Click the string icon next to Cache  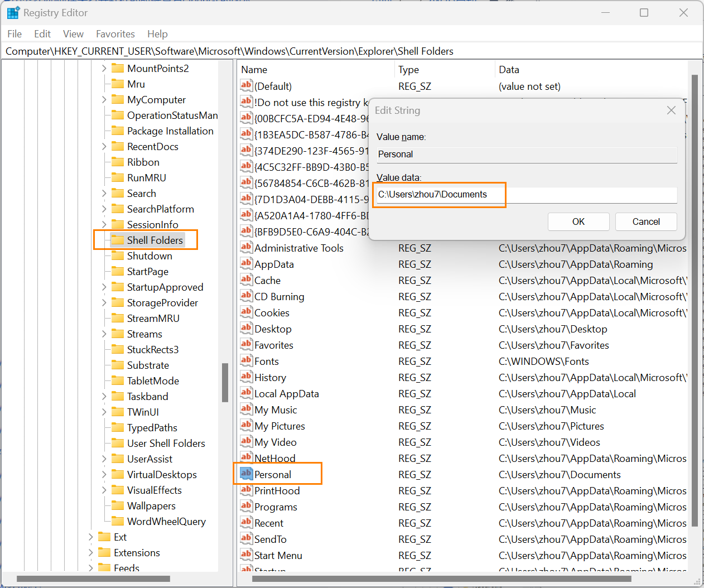click(246, 279)
